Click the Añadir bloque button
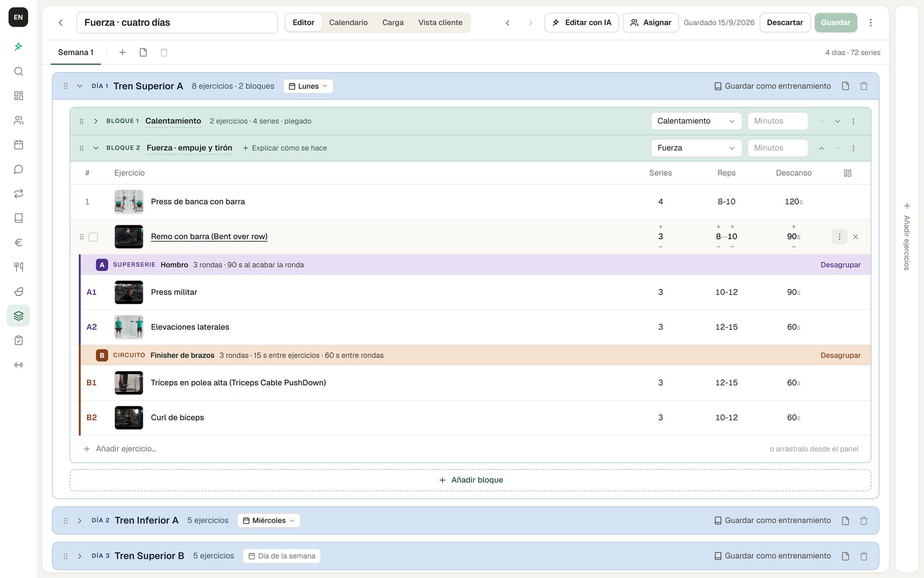Image resolution: width=924 pixels, height=578 pixels. [x=470, y=480]
